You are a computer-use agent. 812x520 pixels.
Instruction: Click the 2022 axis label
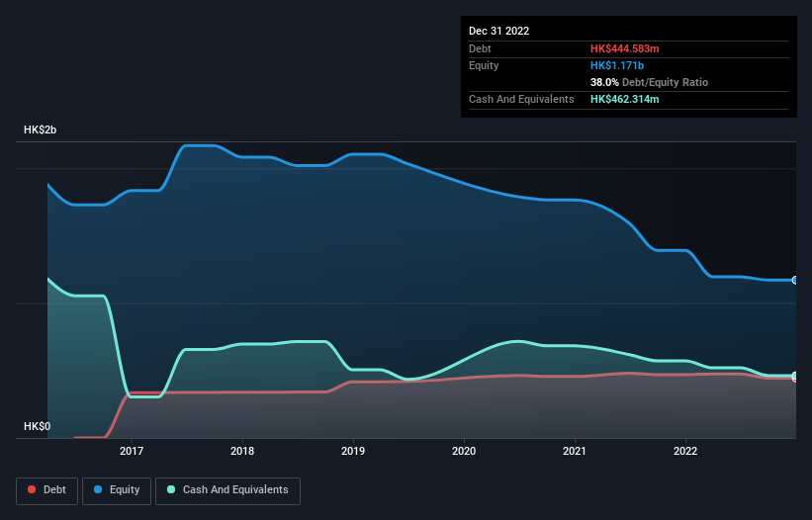tap(685, 451)
